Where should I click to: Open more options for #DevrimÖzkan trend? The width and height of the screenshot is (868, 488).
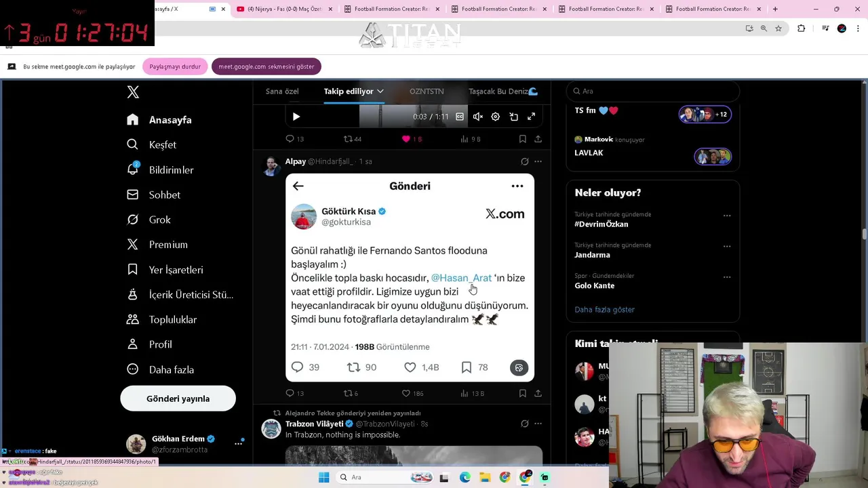click(x=727, y=216)
